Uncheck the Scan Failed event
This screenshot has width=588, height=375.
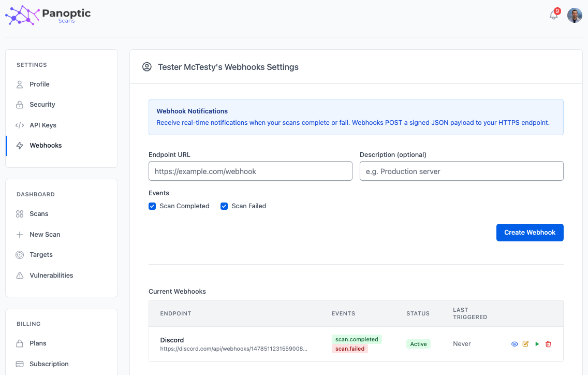tap(224, 206)
